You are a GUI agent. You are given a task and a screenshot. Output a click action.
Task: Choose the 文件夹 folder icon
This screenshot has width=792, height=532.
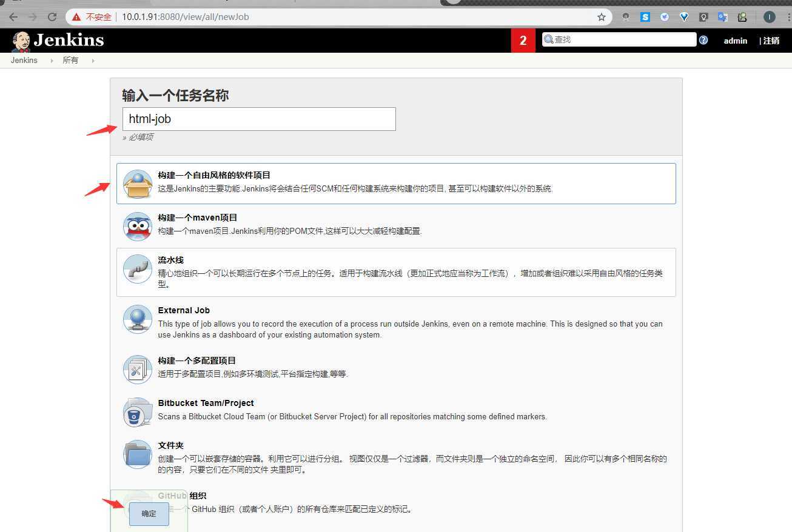pyautogui.click(x=138, y=454)
